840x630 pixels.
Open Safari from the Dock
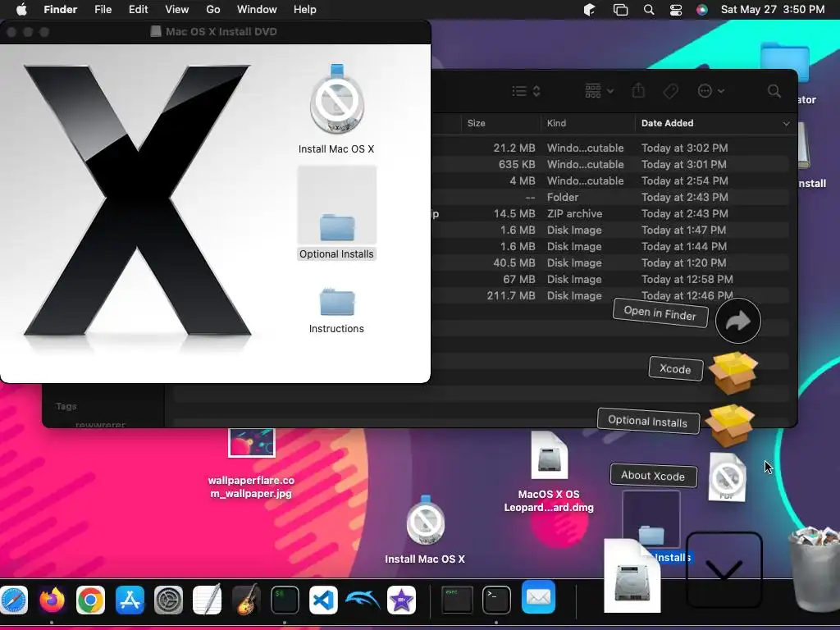click(13, 600)
